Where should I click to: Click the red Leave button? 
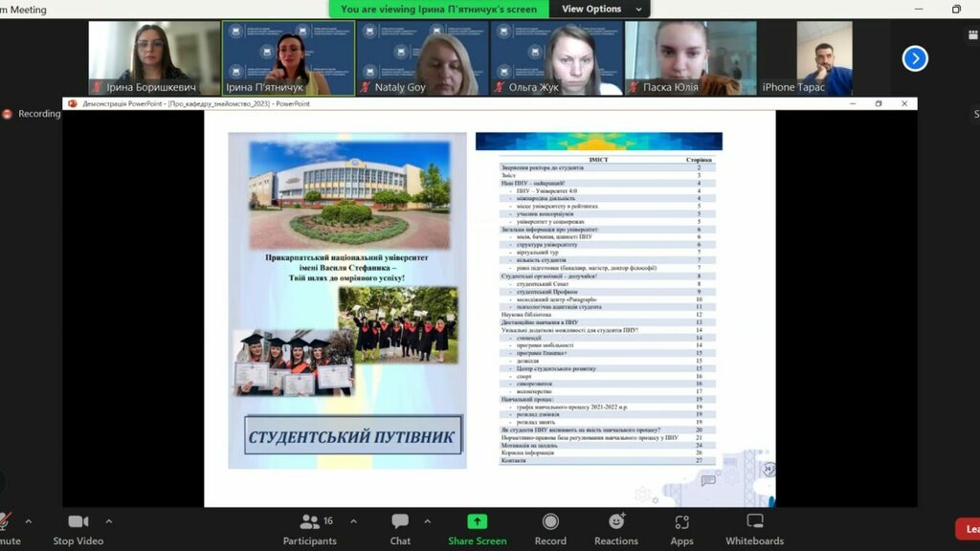[x=968, y=528]
